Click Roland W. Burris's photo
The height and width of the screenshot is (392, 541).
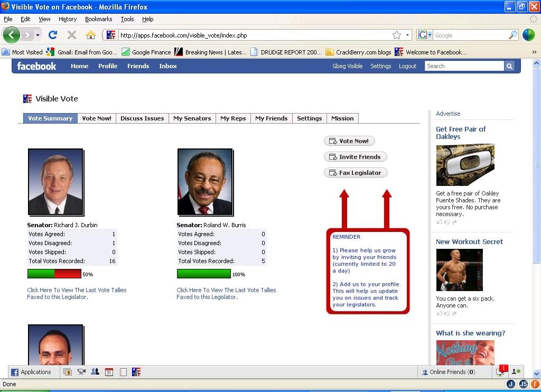(x=205, y=182)
